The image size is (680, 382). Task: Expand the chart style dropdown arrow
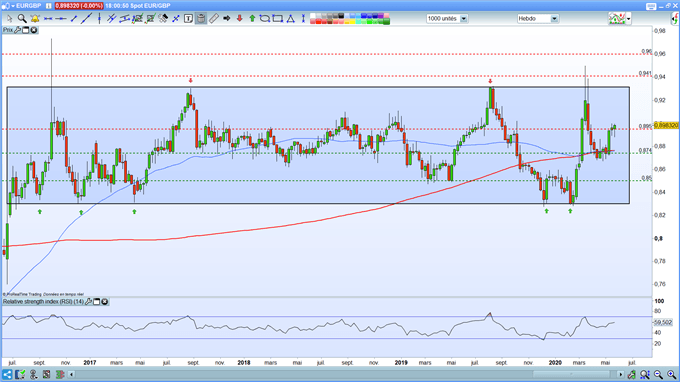pos(629,19)
